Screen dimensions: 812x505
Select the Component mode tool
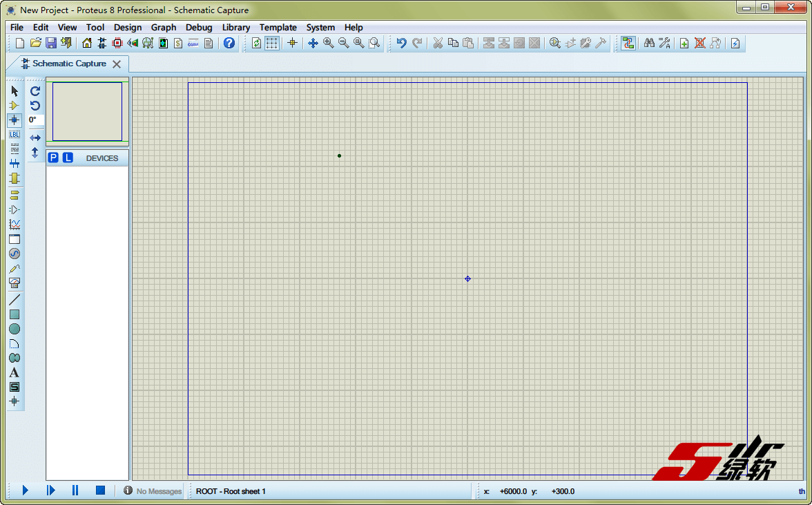(14, 106)
